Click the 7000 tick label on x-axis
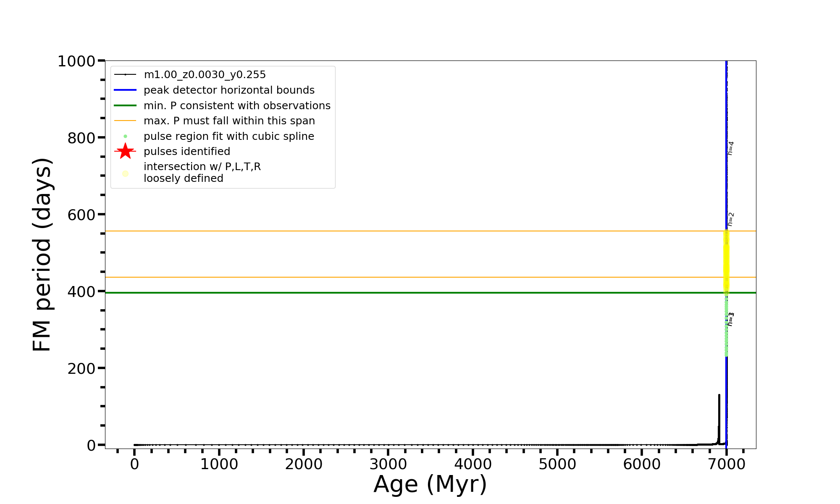 click(726, 464)
